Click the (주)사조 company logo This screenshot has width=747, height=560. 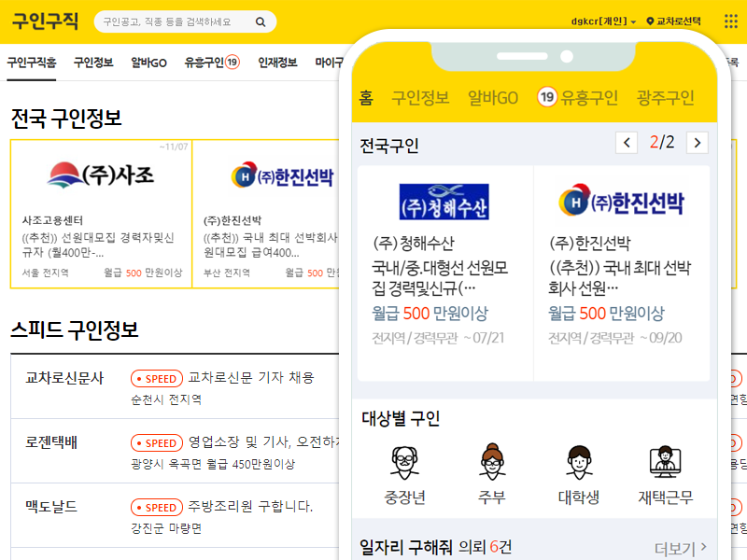(x=101, y=175)
